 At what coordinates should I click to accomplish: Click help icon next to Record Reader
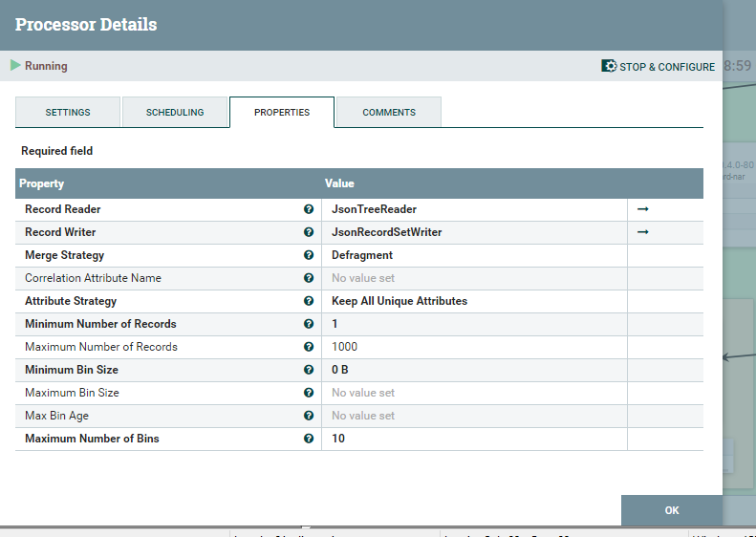point(309,209)
